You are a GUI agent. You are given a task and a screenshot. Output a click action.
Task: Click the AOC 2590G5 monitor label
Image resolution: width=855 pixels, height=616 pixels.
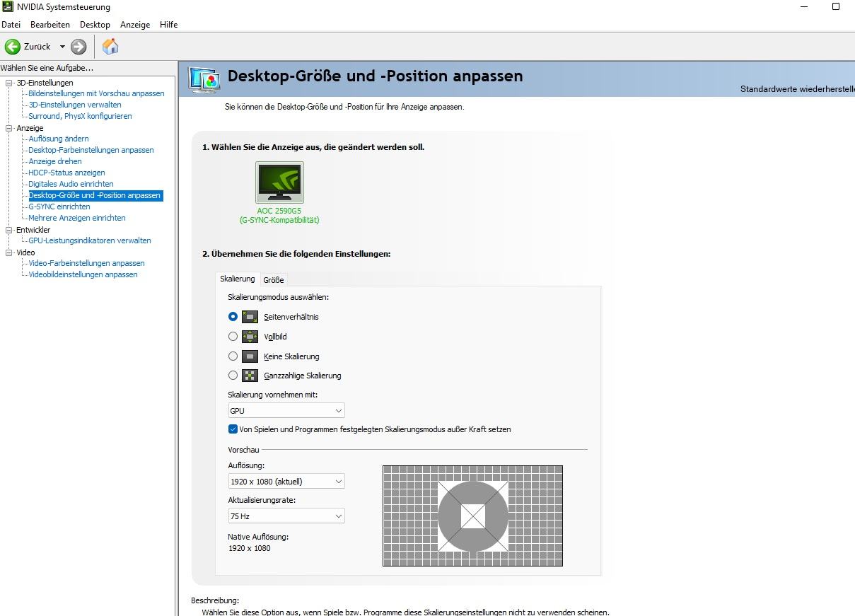[279, 211]
